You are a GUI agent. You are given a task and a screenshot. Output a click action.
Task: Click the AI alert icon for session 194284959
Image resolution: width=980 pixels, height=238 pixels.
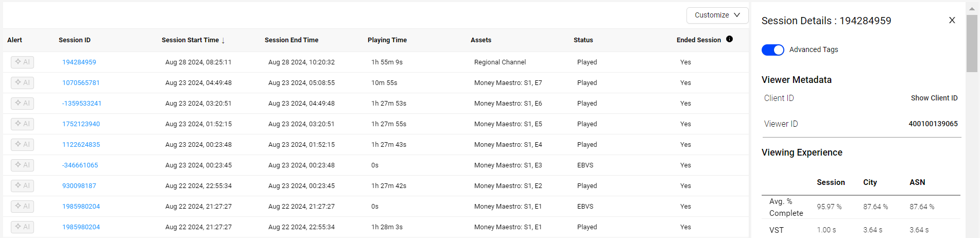click(22, 62)
